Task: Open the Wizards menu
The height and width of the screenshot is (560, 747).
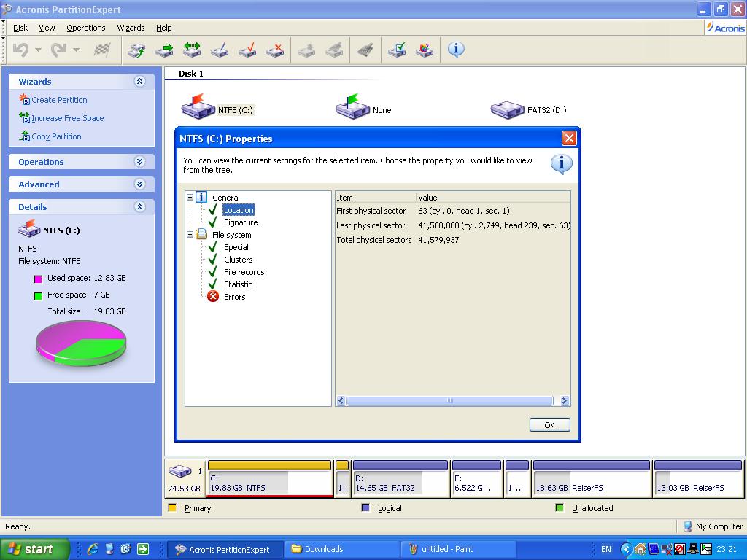Action: [x=131, y=28]
